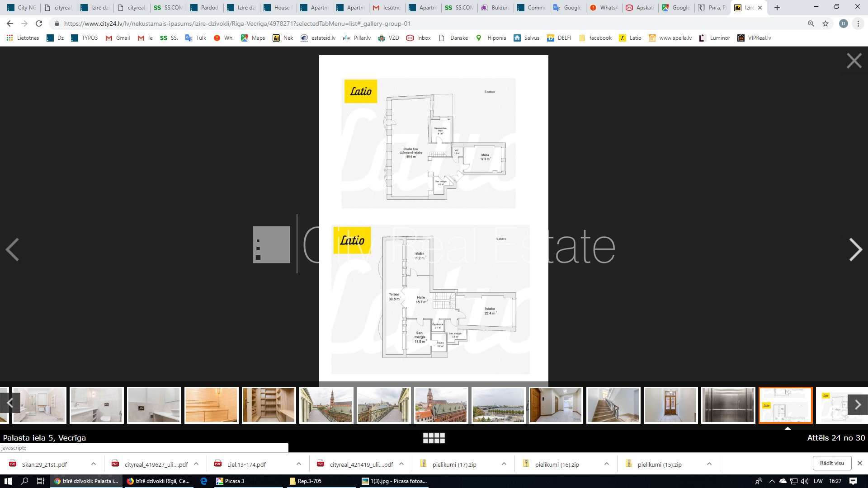Click the zoom magnifier in the address bar
The height and width of the screenshot is (488, 868).
click(x=811, y=23)
